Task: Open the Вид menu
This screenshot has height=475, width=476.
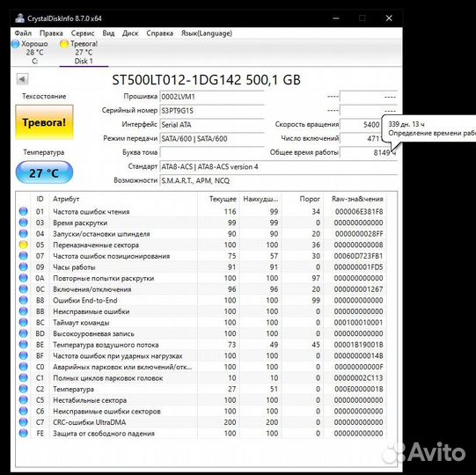Action: click(x=108, y=33)
